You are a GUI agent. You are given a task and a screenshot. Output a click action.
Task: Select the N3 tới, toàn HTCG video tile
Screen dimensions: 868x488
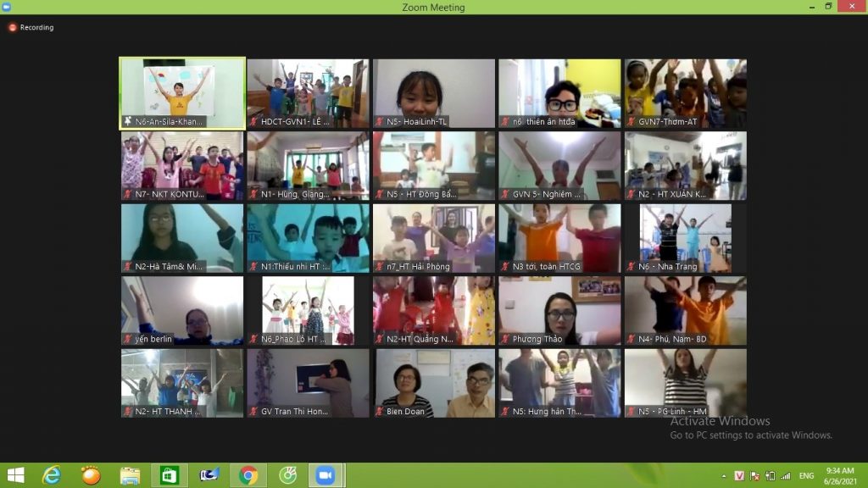(x=559, y=238)
